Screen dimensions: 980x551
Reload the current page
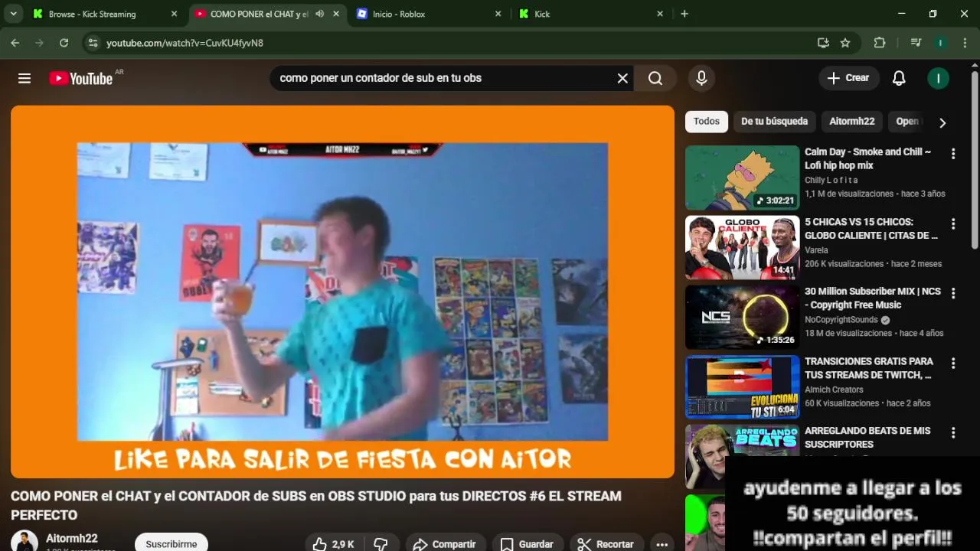point(64,43)
